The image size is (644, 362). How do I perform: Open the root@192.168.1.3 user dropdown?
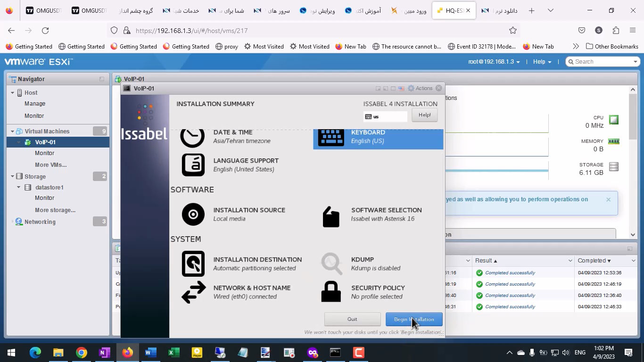coord(494,62)
